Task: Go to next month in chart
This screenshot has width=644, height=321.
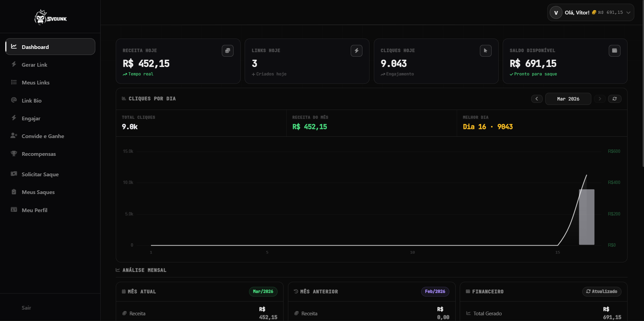Action: (x=600, y=99)
